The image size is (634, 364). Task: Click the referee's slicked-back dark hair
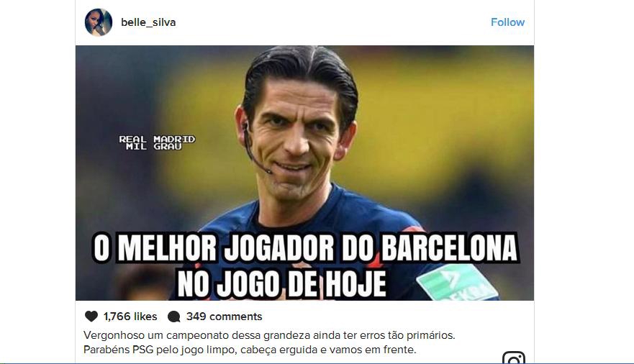(x=302, y=73)
